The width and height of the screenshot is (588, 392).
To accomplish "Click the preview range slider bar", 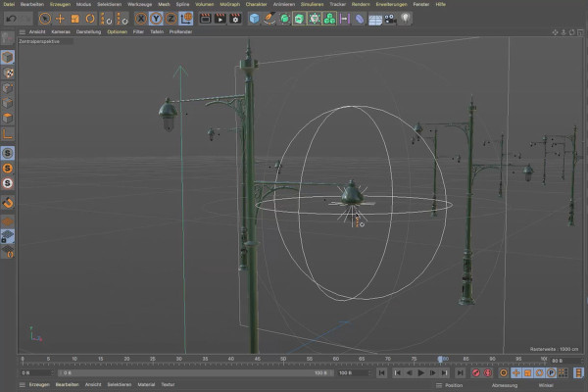I will pos(195,372).
